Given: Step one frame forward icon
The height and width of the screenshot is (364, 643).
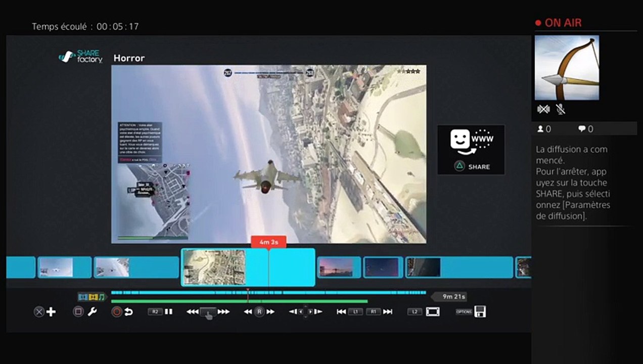Looking at the screenshot, I should [317, 312].
